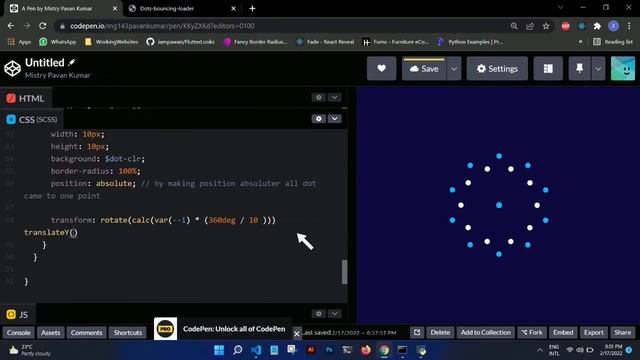
Task: Share this page from the address bar
Action: (x=530, y=26)
